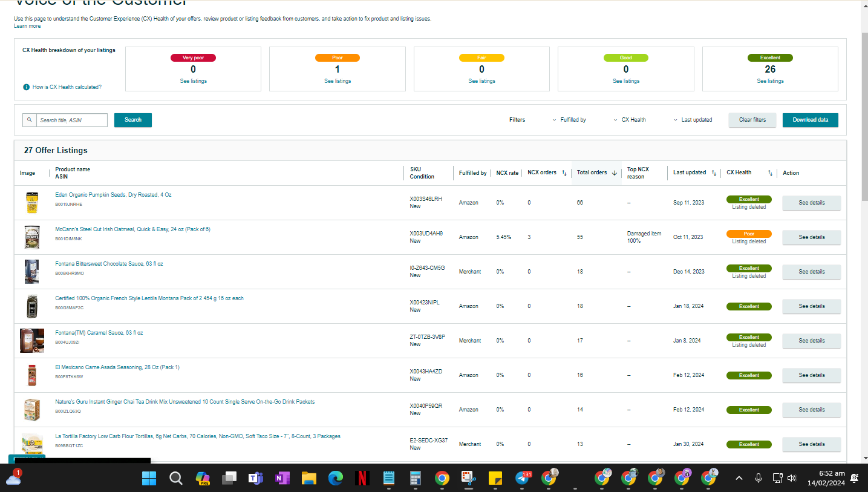Click the Oct 11, 2023 date cell
The height and width of the screenshot is (492, 868).
pos(688,237)
